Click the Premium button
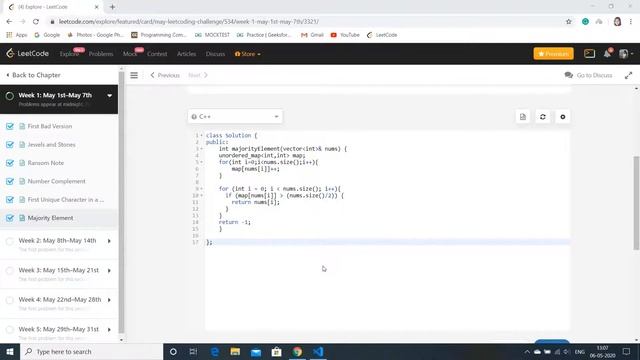 553,53
